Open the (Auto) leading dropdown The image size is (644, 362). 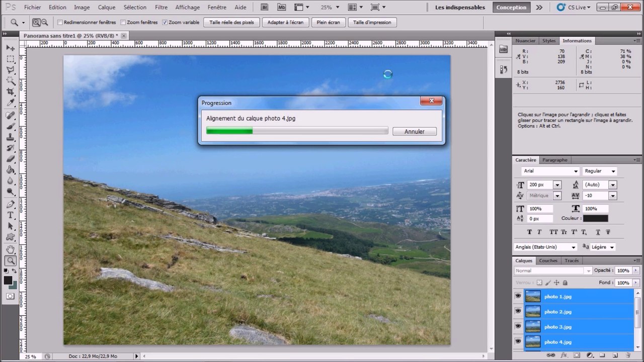click(612, 185)
